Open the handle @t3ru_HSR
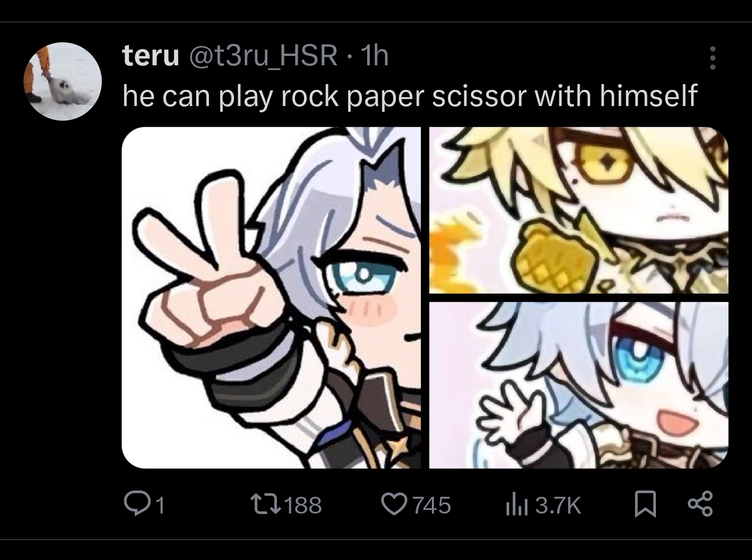Viewport: 752px width, 560px height. (263, 56)
